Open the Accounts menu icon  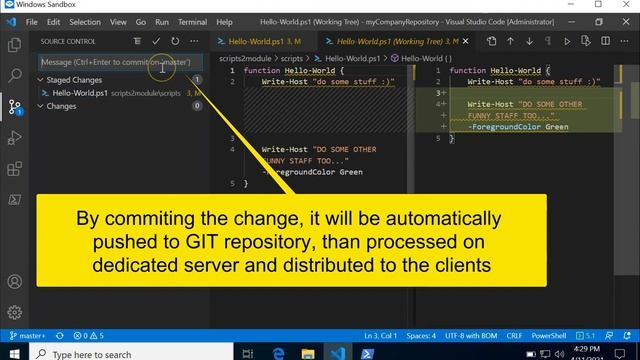tap(15, 282)
